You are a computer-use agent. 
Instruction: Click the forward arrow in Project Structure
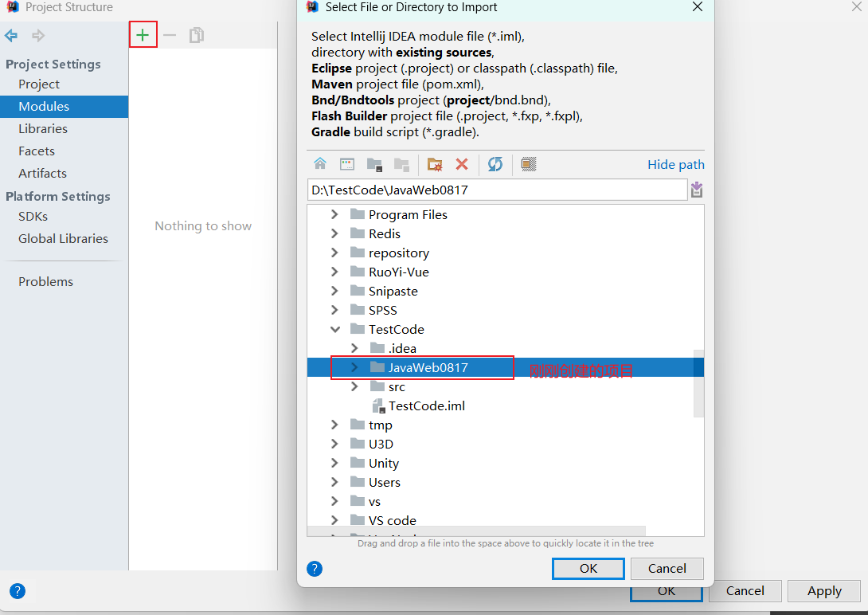38,36
